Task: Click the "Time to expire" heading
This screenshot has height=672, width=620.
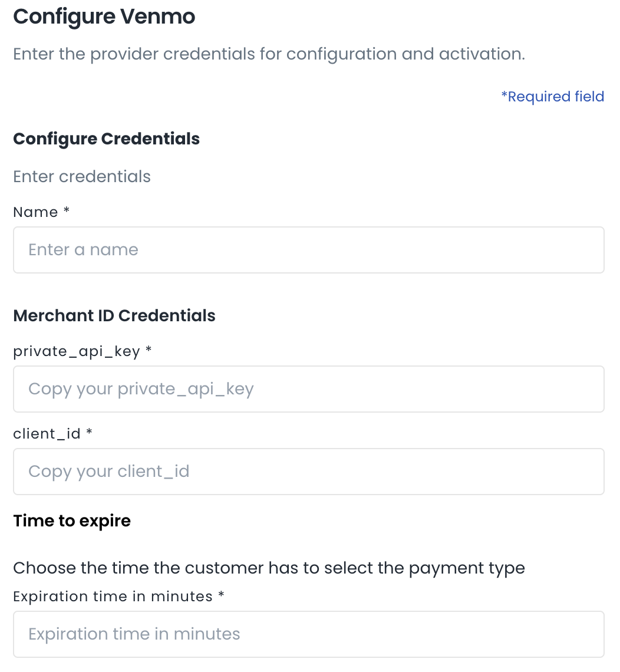Action: click(72, 521)
